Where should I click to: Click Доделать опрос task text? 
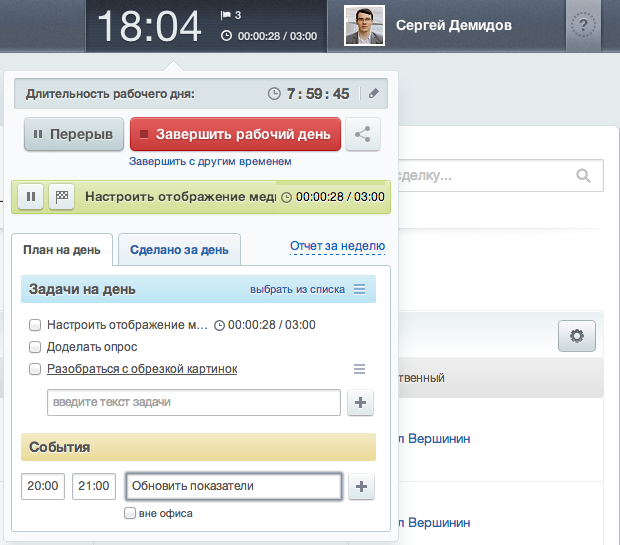click(x=92, y=347)
